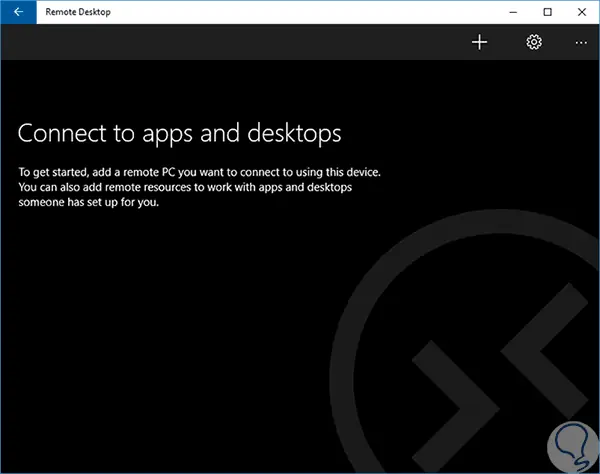Click the Solvetic watermark logo in the corner

click(x=572, y=446)
